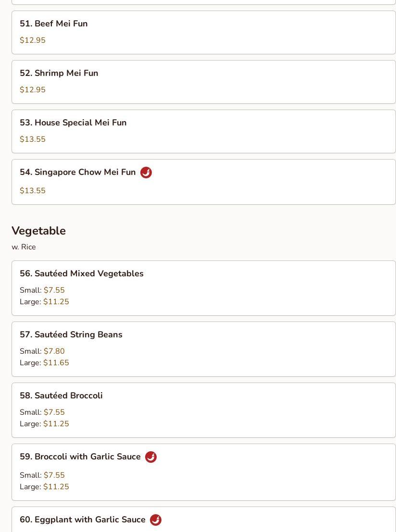Image resolution: width=396 pixels, height=532 pixels.
Task: Open 51. Beef Mei Fun item card
Action: (204, 32)
